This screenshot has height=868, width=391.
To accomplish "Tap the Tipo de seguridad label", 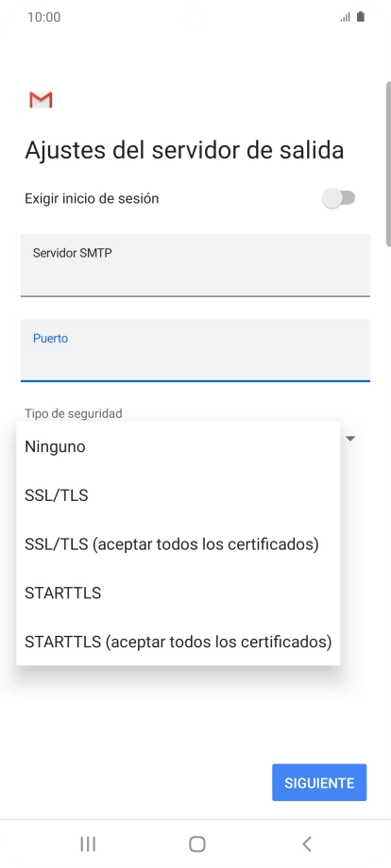I will click(73, 413).
